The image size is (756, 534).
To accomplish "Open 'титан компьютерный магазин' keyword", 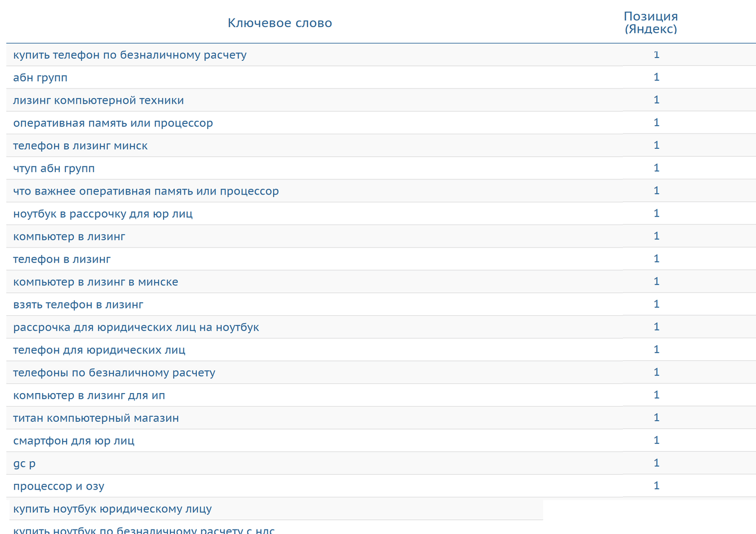I will [96, 418].
